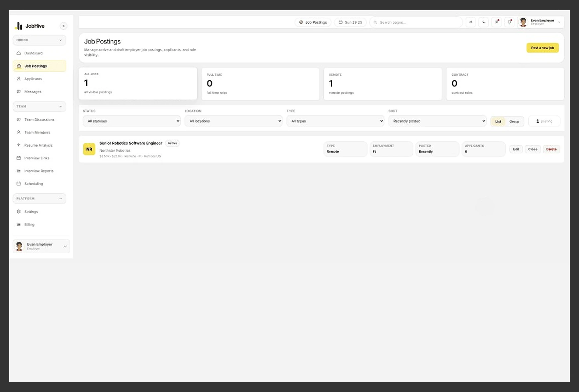
Task: Open the Recently posted sort dropdown
Action: click(x=438, y=121)
